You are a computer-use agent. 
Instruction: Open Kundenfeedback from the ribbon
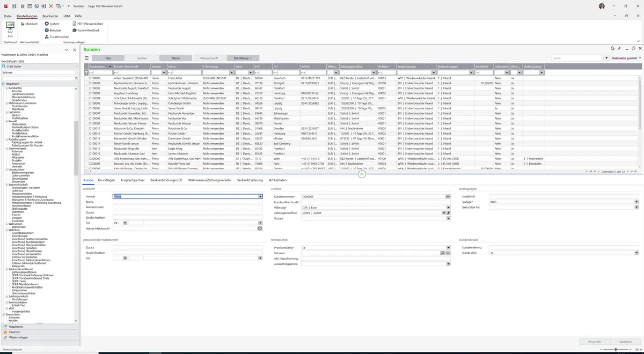click(86, 30)
